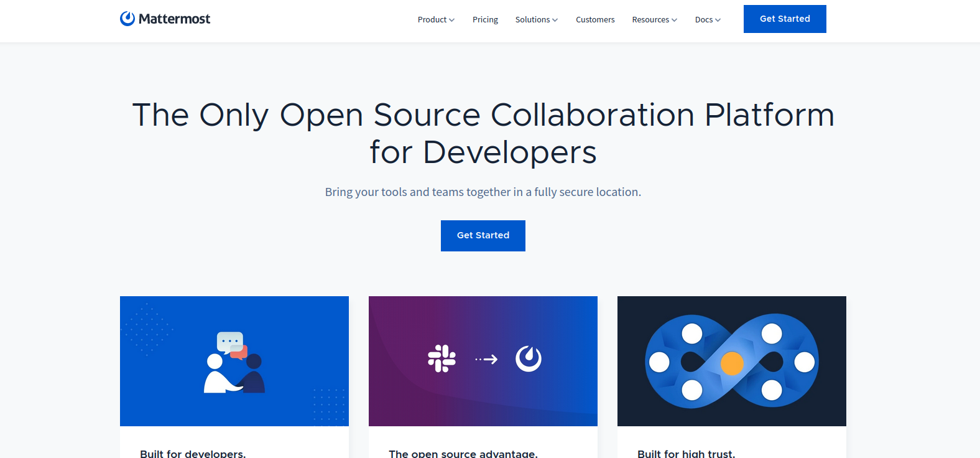Click the 'Bring your tools and teams together' subtitle
Viewport: 980px width, 458px height.
(x=483, y=192)
